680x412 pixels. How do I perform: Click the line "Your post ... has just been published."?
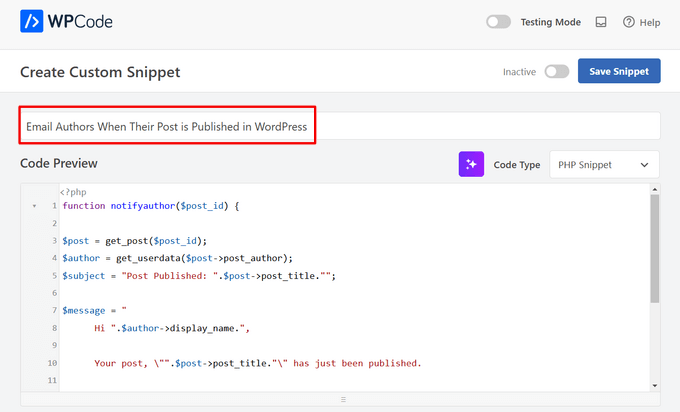[258, 363]
